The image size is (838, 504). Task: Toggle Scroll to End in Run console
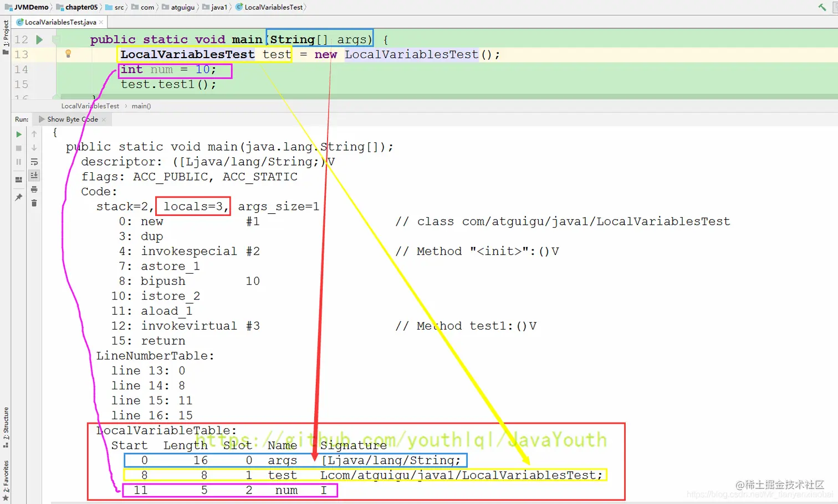click(x=34, y=176)
